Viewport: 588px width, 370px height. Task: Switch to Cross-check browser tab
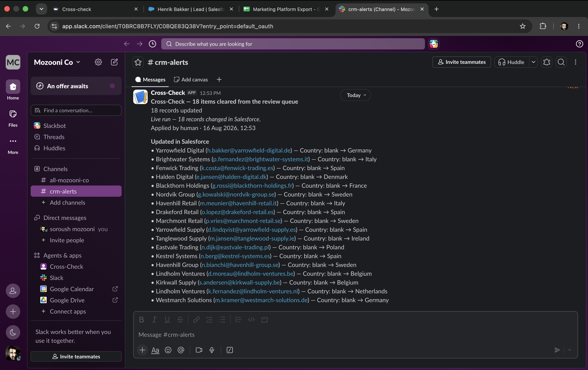[x=95, y=9]
